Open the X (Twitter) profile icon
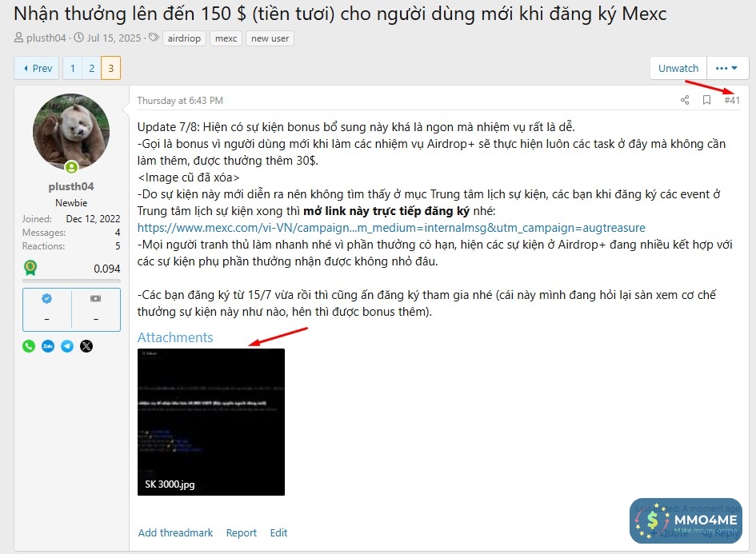The height and width of the screenshot is (554, 756). (x=86, y=346)
